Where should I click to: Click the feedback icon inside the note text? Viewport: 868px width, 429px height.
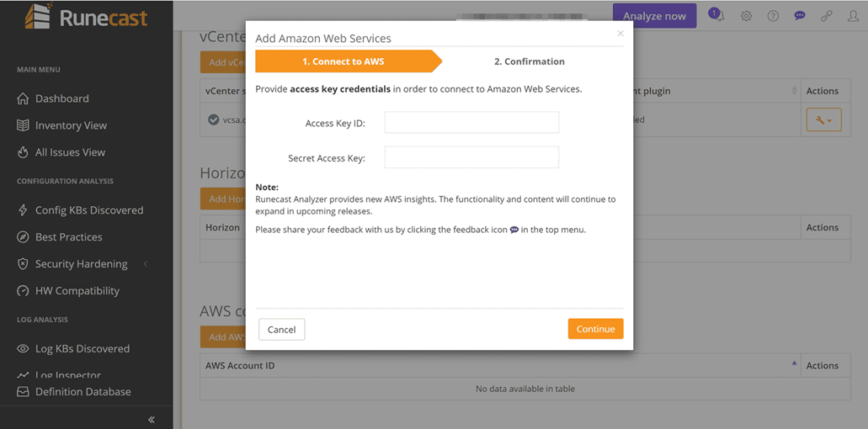pyautogui.click(x=514, y=230)
